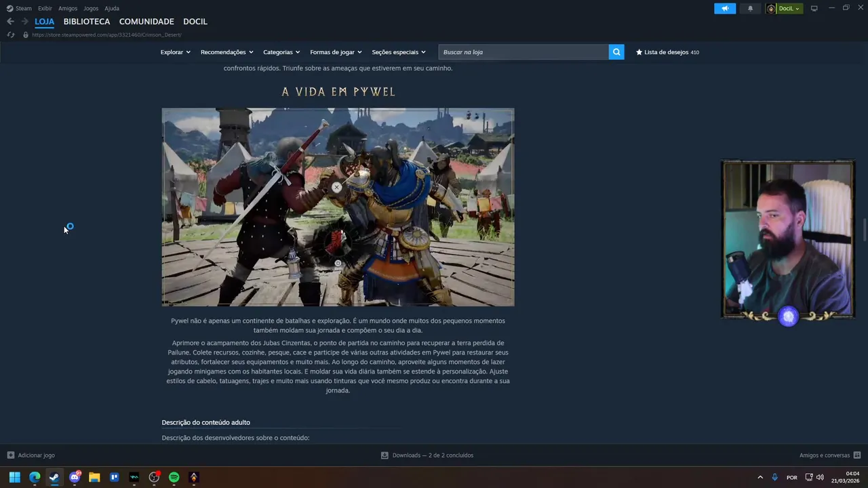Click the store URL address text
Image resolution: width=868 pixels, height=488 pixels.
tap(106, 35)
